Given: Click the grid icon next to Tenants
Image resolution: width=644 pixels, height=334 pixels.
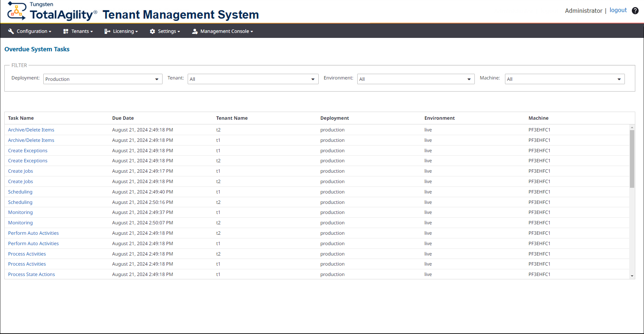Looking at the screenshot, I should (65, 31).
